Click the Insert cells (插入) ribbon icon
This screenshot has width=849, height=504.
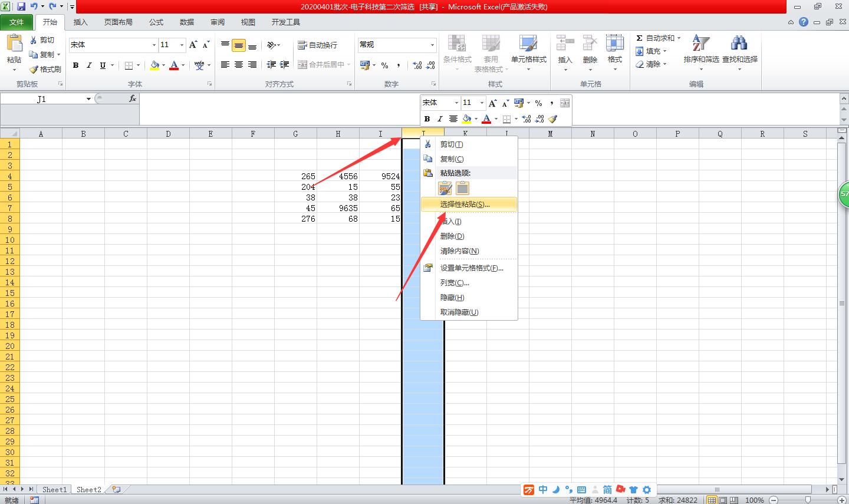tap(565, 44)
